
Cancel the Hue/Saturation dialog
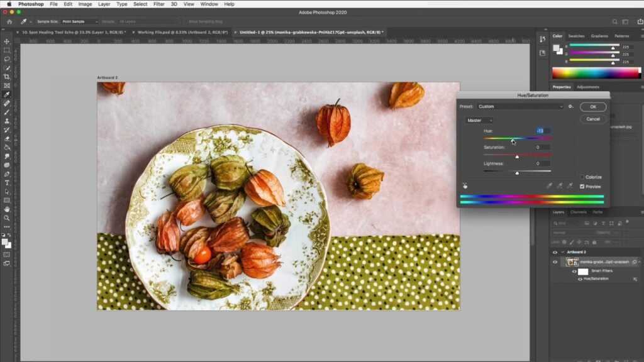coord(592,119)
